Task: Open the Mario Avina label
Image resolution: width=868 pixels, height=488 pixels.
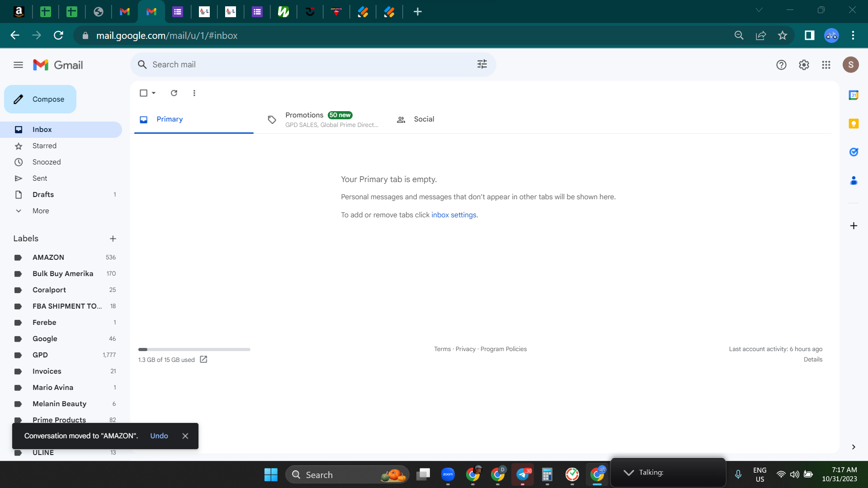Action: click(61, 388)
